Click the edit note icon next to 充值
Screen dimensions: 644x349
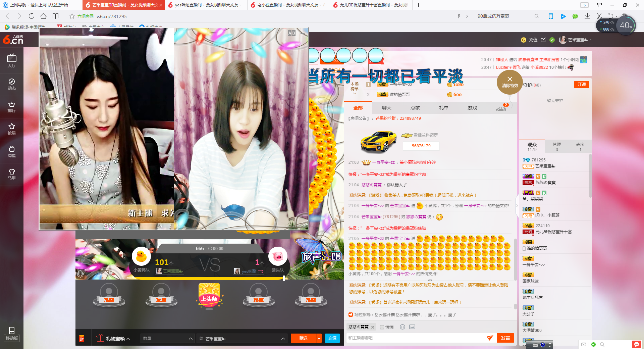(543, 40)
